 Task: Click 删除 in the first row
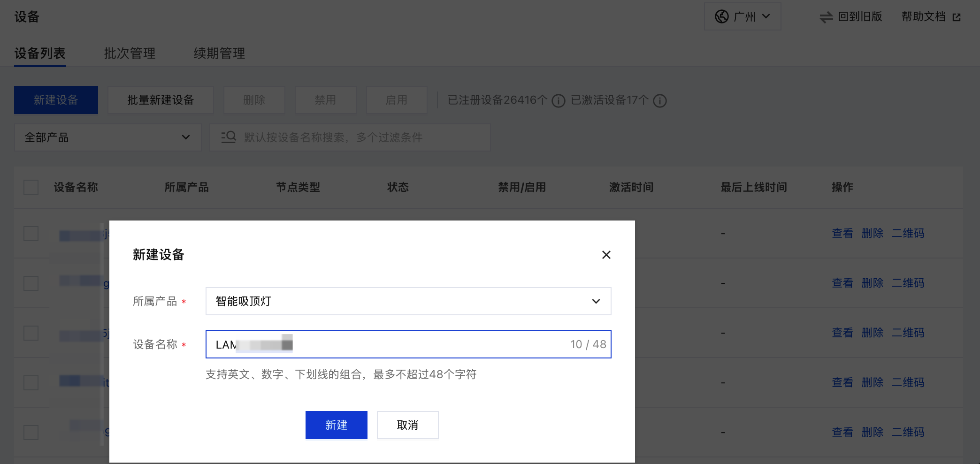click(x=872, y=234)
